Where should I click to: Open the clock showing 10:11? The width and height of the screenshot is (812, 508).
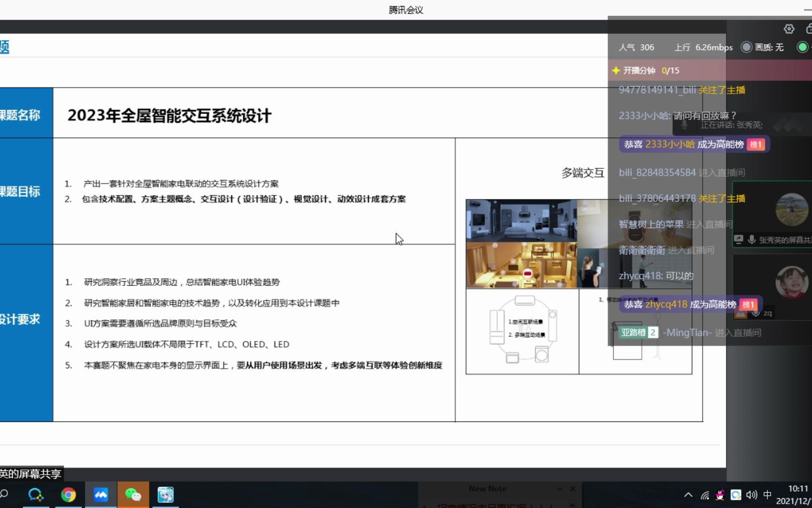click(x=798, y=489)
